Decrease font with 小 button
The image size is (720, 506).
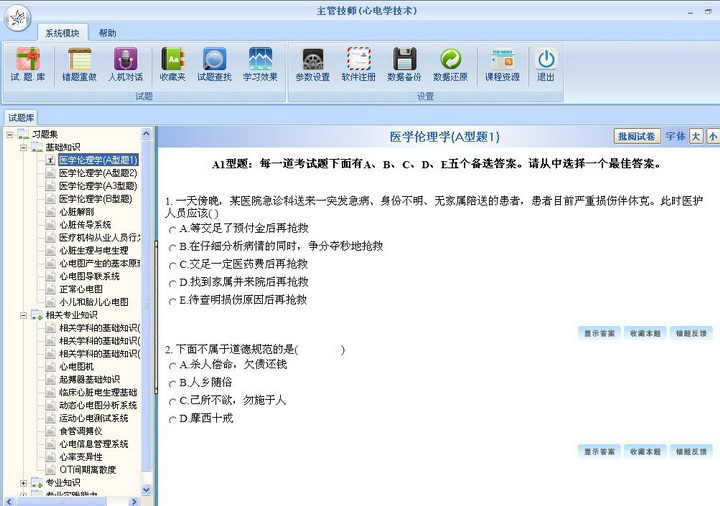click(x=712, y=136)
